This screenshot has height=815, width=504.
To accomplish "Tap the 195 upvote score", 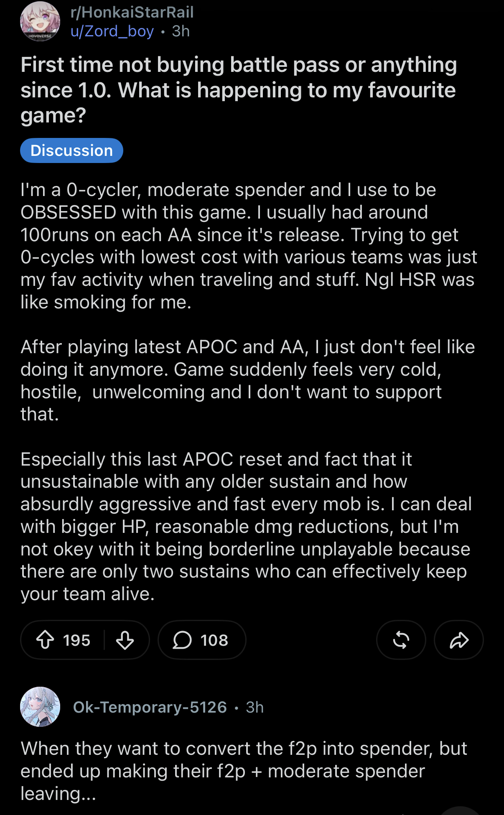I will coord(77,640).
